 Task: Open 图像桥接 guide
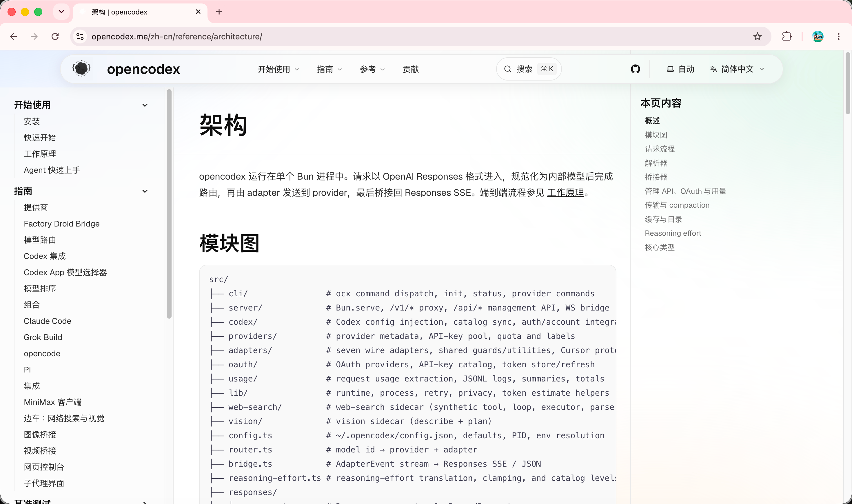[x=40, y=435]
